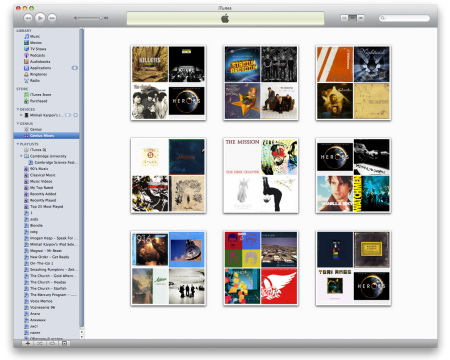Switch to list view

coord(345,18)
